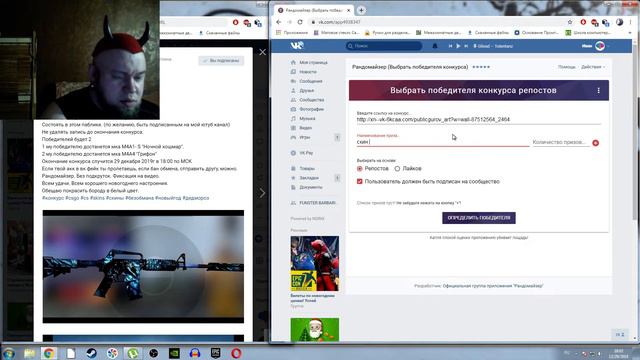Expand bookmarks bar overflow arrow
Image resolution: width=640 pixels, height=360 pixels.
pos(631,33)
